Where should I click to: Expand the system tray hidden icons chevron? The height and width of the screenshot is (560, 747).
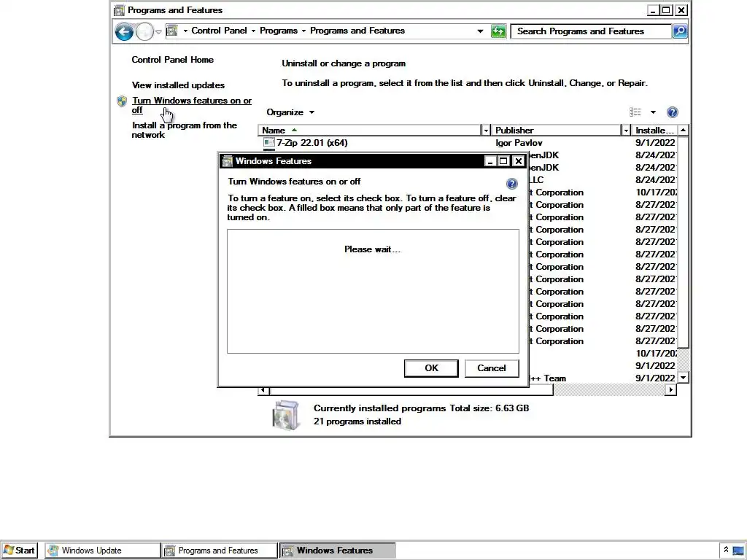(726, 550)
